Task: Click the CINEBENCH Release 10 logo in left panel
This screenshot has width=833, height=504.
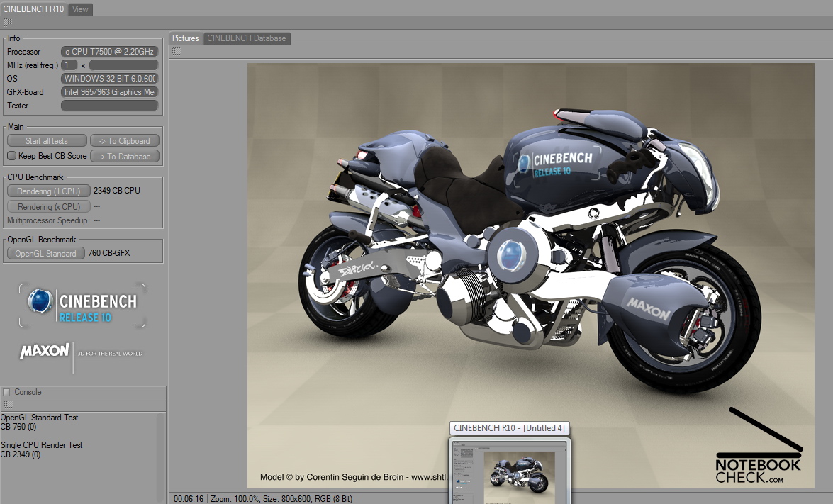Action: 82,306
